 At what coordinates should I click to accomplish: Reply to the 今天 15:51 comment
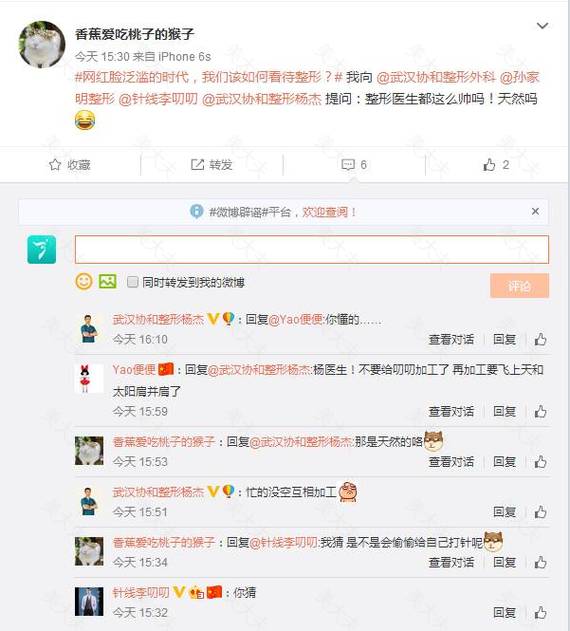(504, 512)
